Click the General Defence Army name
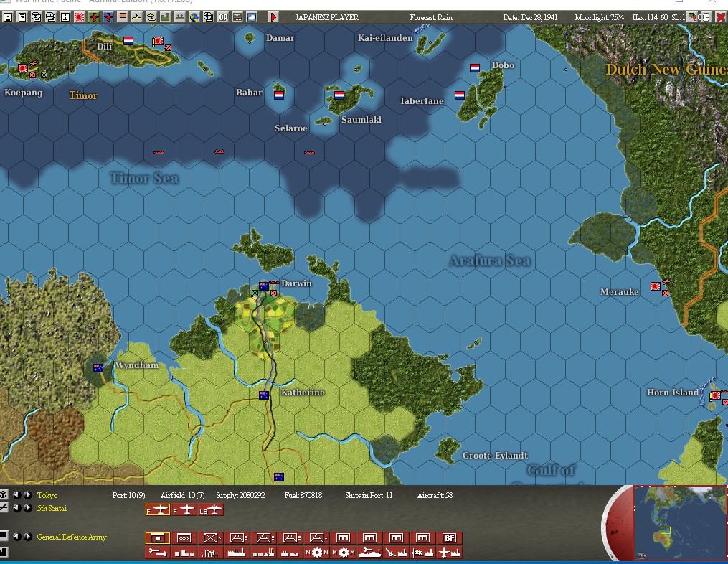The width and height of the screenshot is (728, 564). 72,537
